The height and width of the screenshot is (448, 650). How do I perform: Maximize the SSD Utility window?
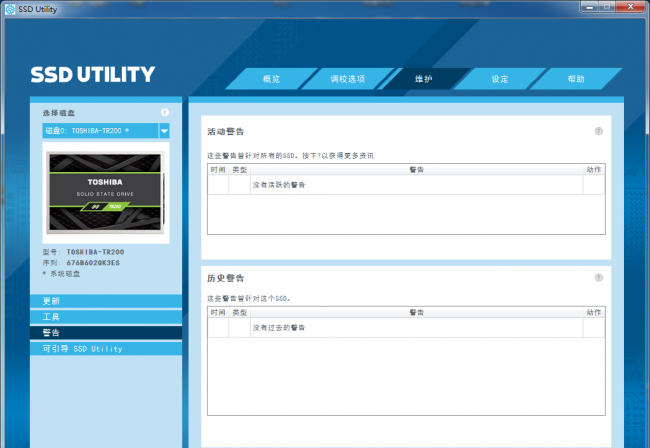pos(607,7)
